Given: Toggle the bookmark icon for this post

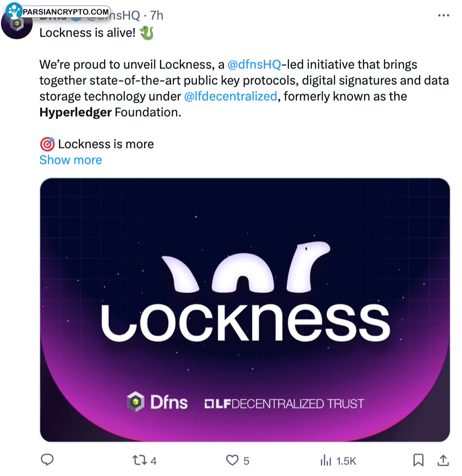Looking at the screenshot, I should point(419,460).
